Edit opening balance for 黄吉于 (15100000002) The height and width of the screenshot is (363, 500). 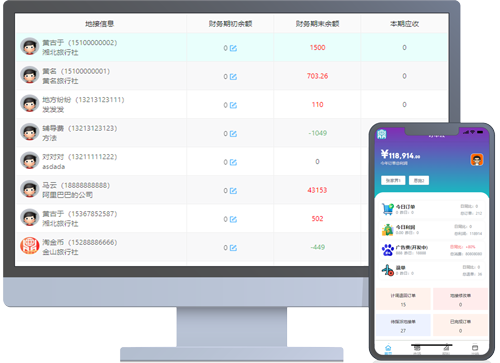233,48
